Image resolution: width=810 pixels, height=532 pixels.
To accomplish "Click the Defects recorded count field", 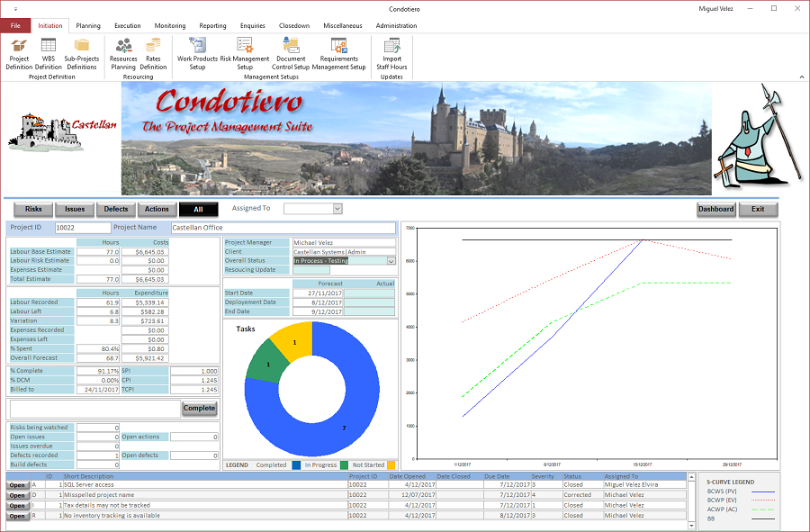I will coord(98,455).
